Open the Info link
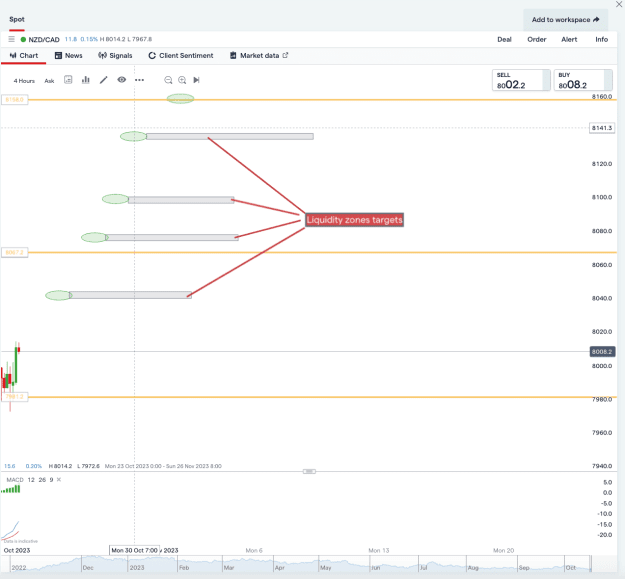The width and height of the screenshot is (625, 579). 601,39
